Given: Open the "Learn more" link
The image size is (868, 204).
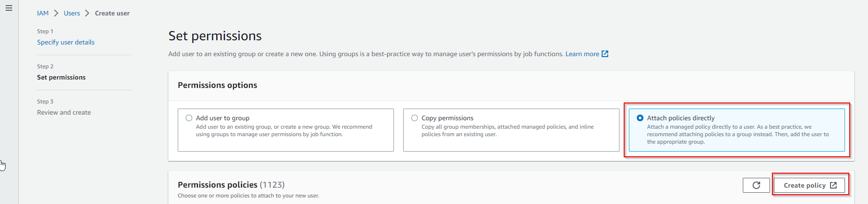Looking at the screenshot, I should (582, 54).
